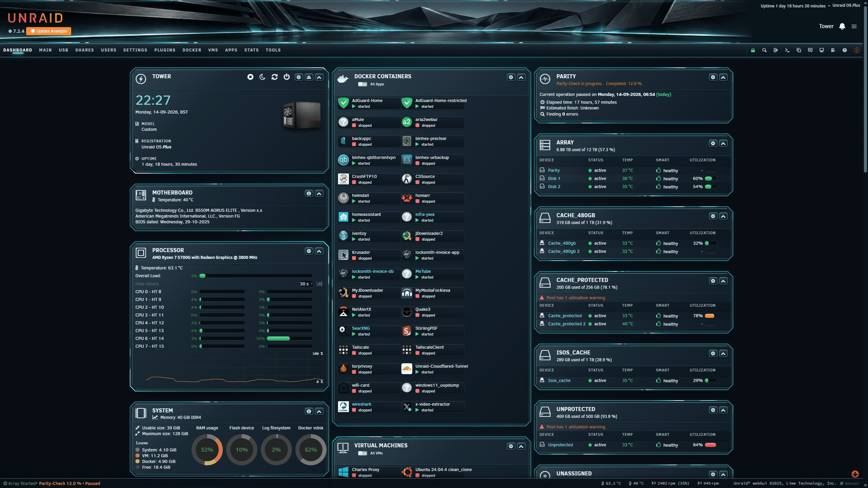
Task: Open Docker Containers settings gear
Action: pyautogui.click(x=511, y=77)
